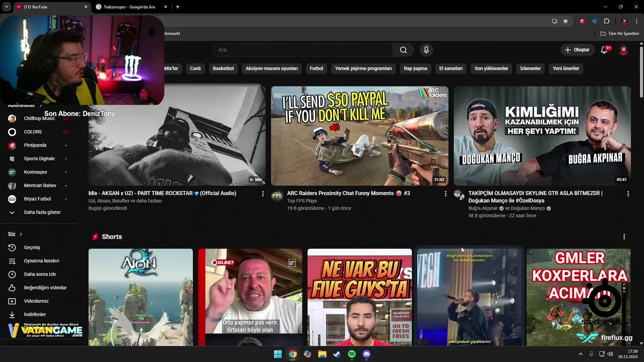Open Top FPS Plays channel link

click(302, 201)
